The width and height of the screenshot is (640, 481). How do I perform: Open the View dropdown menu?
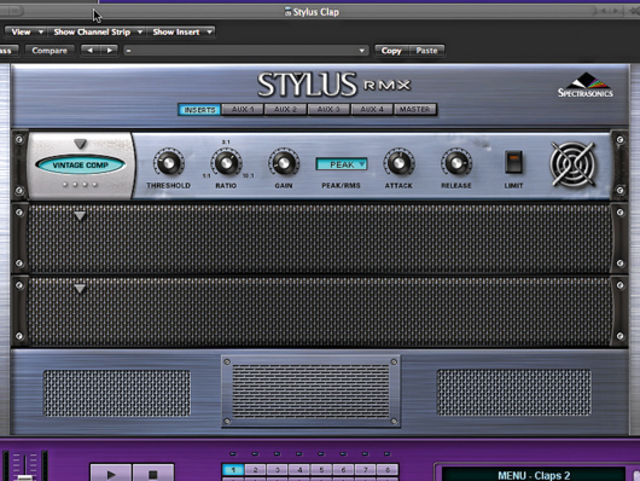pyautogui.click(x=26, y=32)
